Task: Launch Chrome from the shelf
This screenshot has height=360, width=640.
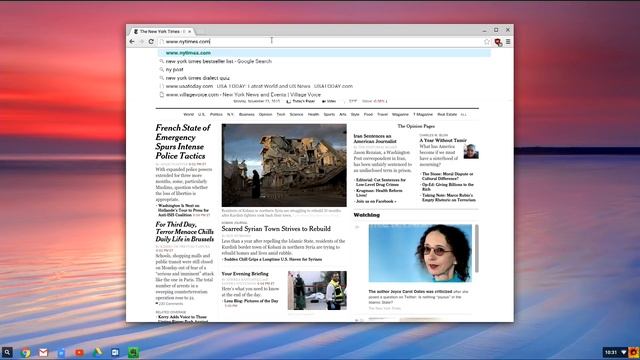Action: click(26, 352)
